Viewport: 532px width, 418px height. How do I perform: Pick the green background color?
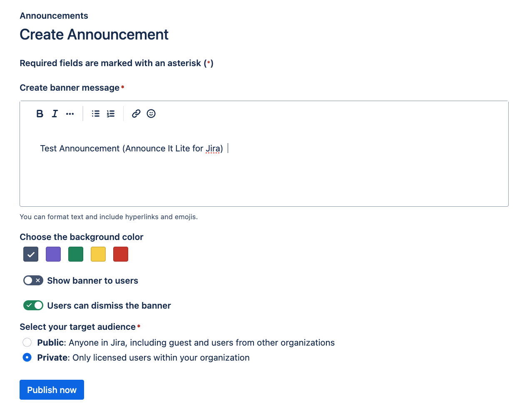click(76, 254)
